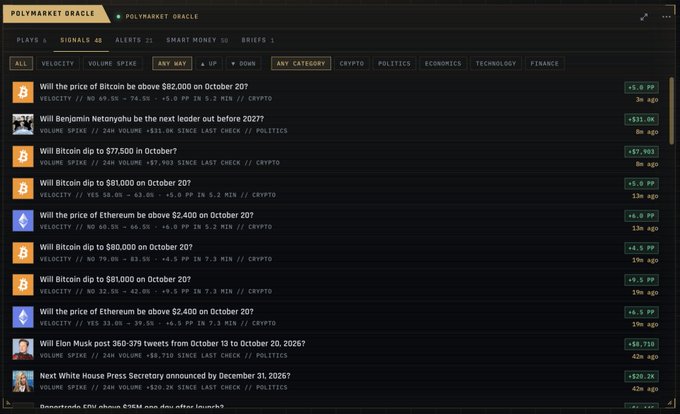This screenshot has width=680, height=414.
Task: Click the expand panel arrows icon
Action: (x=644, y=17)
